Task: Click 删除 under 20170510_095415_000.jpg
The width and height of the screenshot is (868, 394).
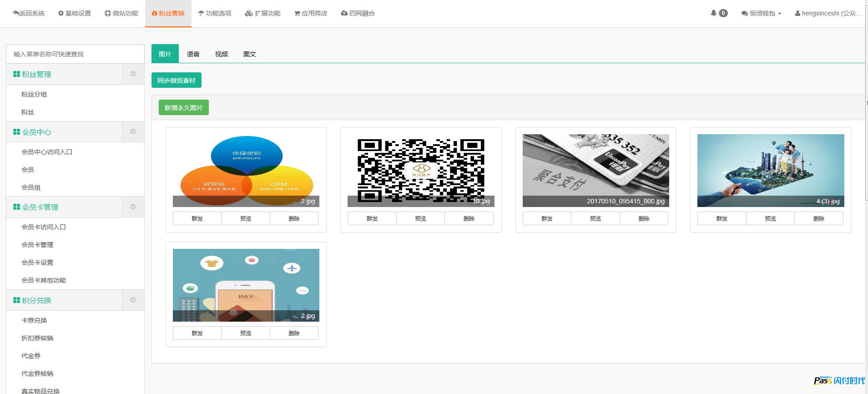Action: [x=644, y=218]
